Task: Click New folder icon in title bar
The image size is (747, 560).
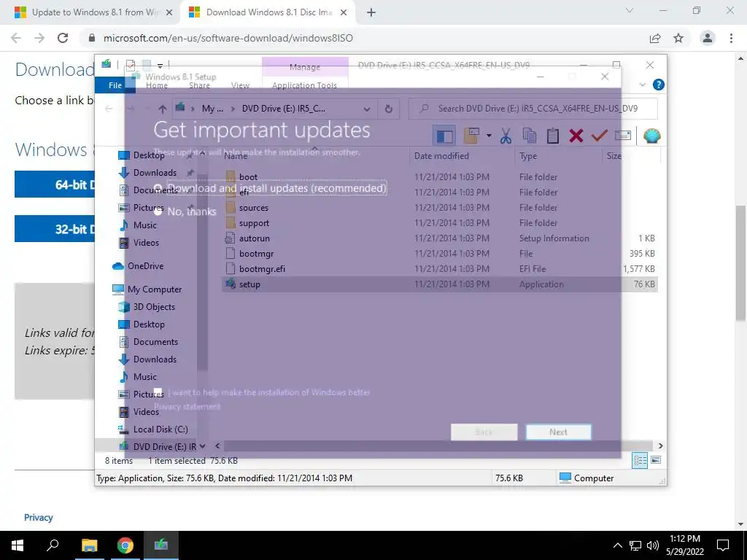Action: [147, 65]
